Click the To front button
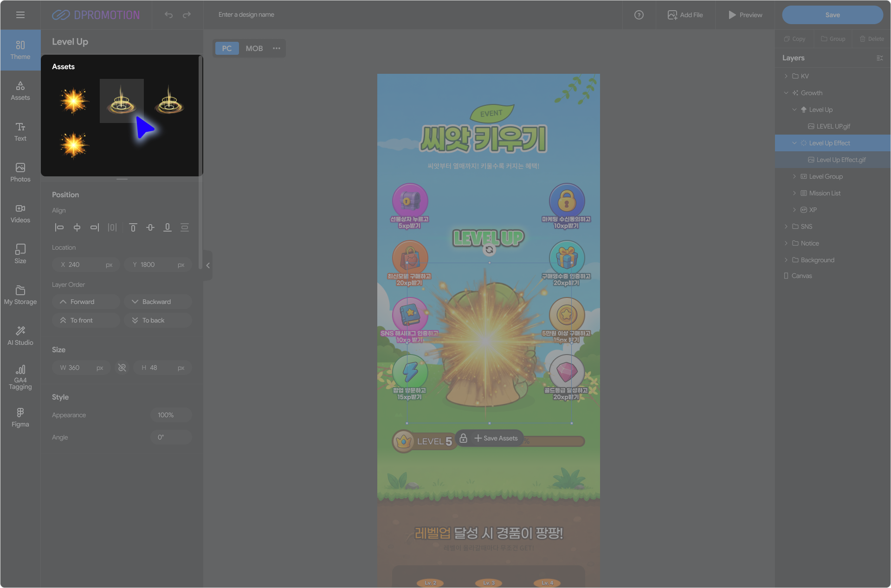Viewport: 891px width, 588px height. [x=86, y=320]
